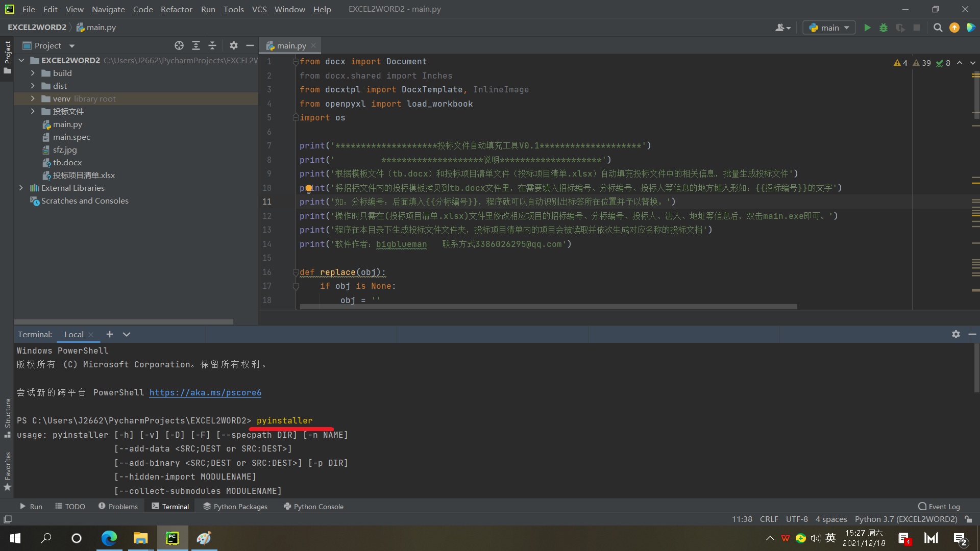Viewport: 980px width, 551px height.
Task: Click Python 3.7 interpreter in status bar
Action: point(905,519)
